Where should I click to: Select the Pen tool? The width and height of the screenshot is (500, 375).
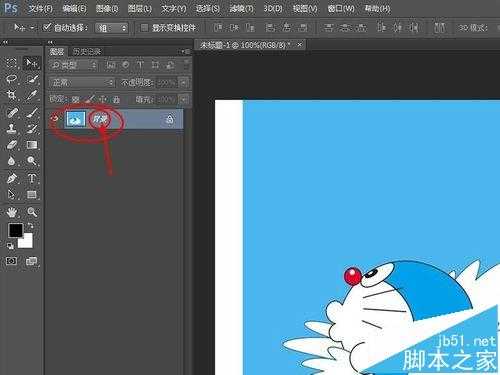point(11,178)
